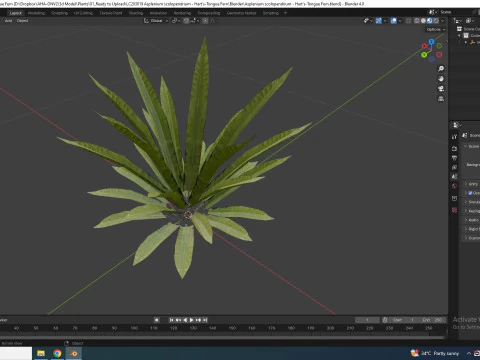Open Scene properties tab icon
This screenshot has height=360, width=480.
click(454, 177)
